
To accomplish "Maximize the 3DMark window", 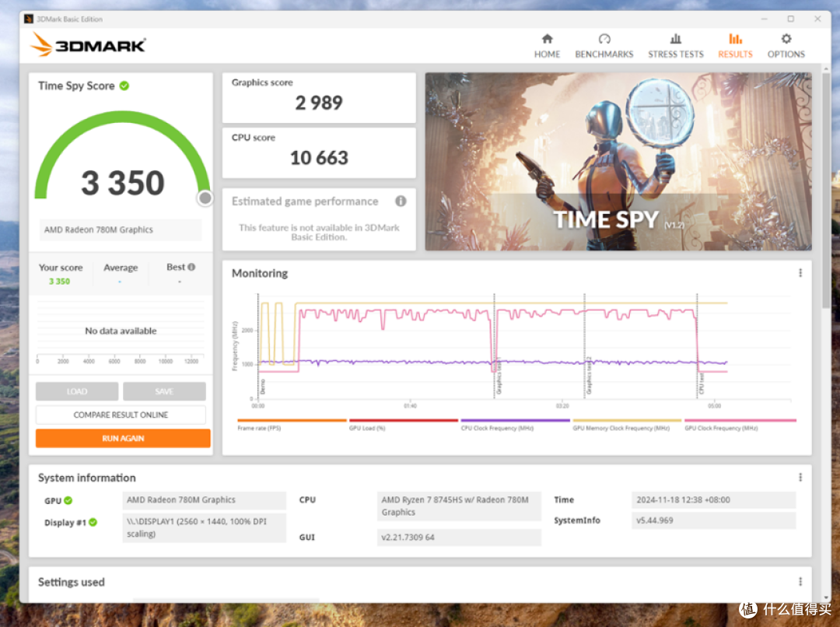I will (x=791, y=19).
